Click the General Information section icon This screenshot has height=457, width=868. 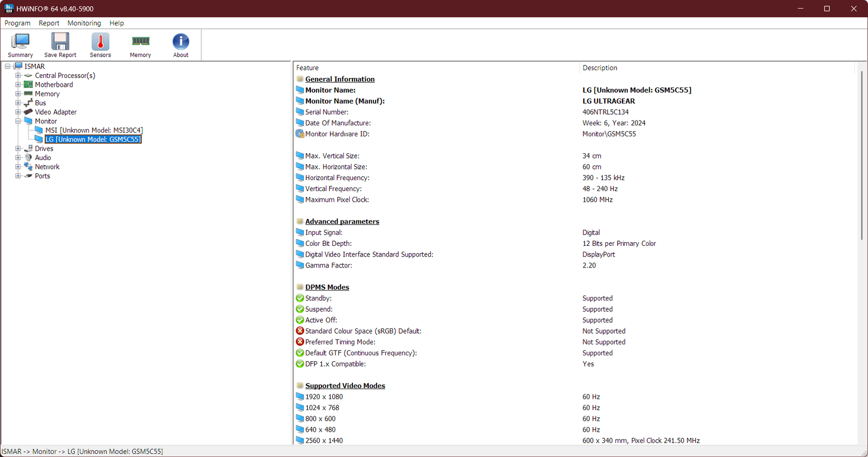coord(300,79)
